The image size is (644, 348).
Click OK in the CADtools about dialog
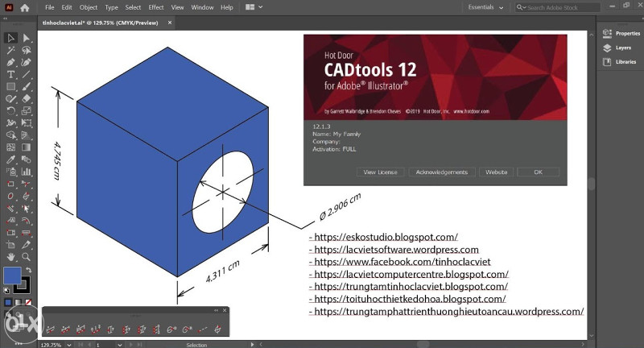pos(538,172)
